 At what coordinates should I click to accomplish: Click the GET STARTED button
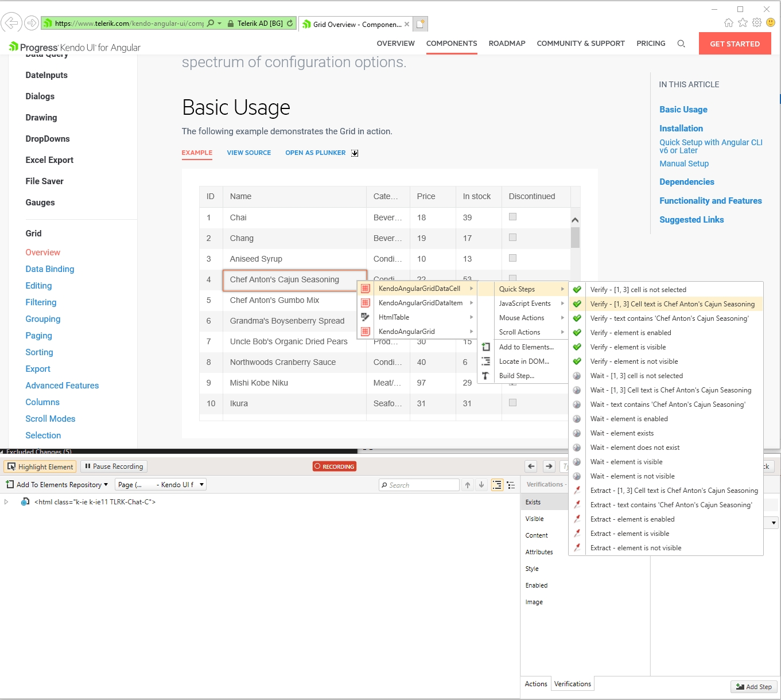(735, 44)
